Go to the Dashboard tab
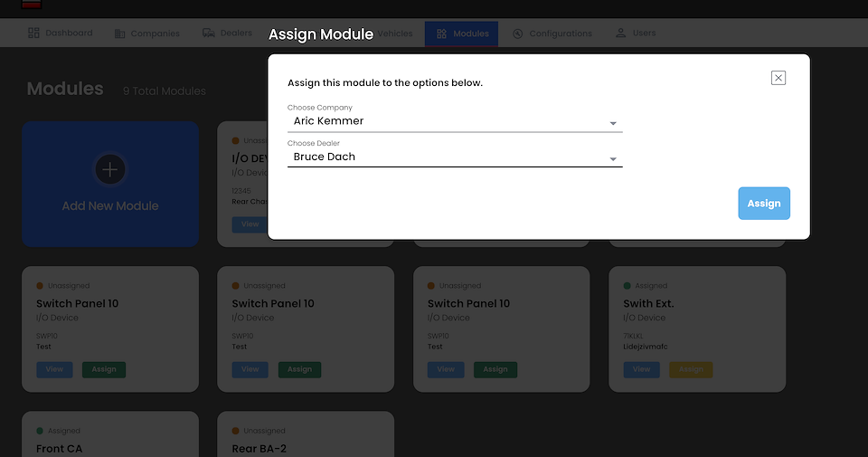Image resolution: width=868 pixels, height=457 pixels. point(61,33)
